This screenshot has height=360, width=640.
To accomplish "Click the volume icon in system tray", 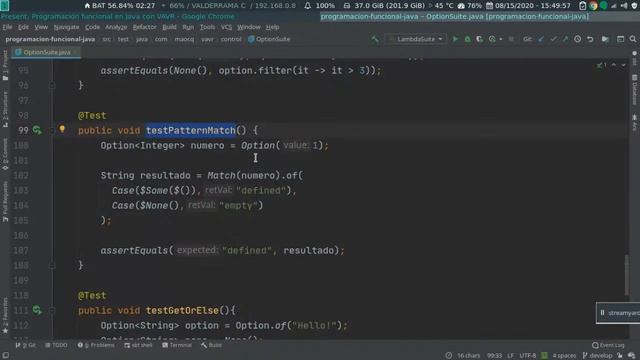I will pos(624,6).
